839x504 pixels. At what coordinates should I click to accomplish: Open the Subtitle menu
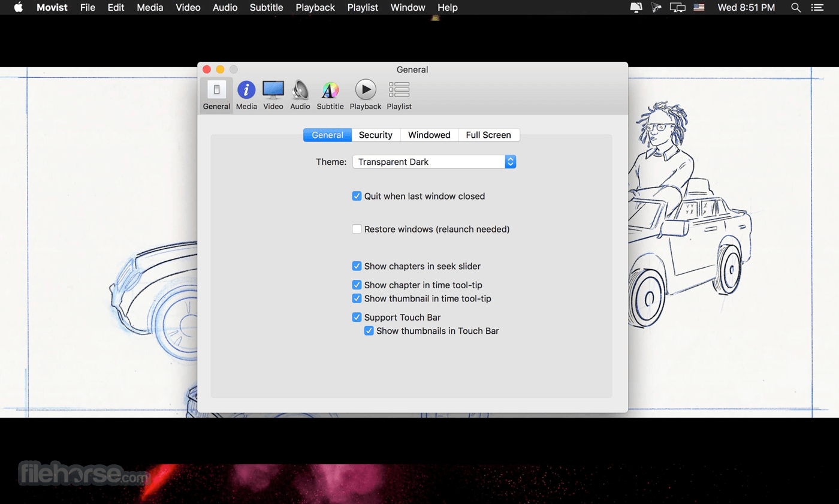coord(267,8)
